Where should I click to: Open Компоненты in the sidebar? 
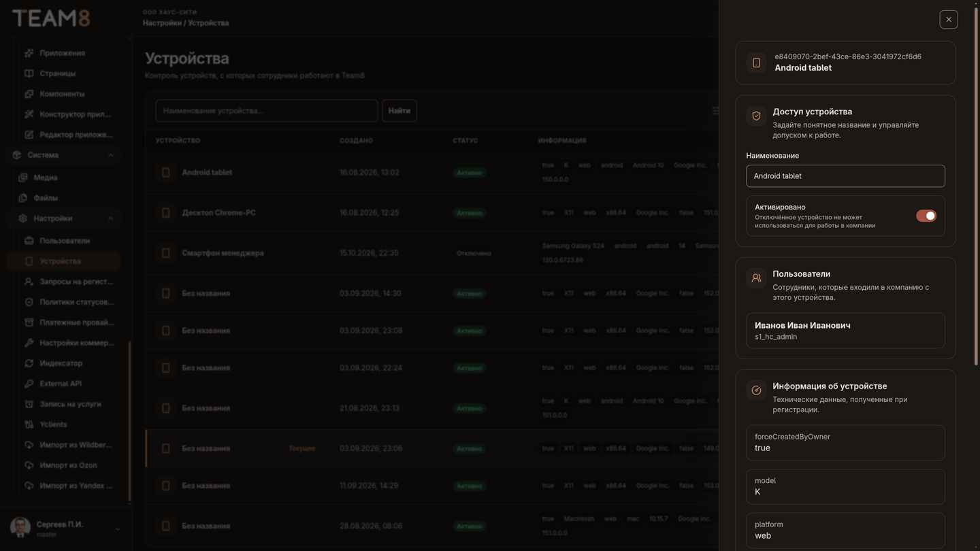click(x=63, y=94)
